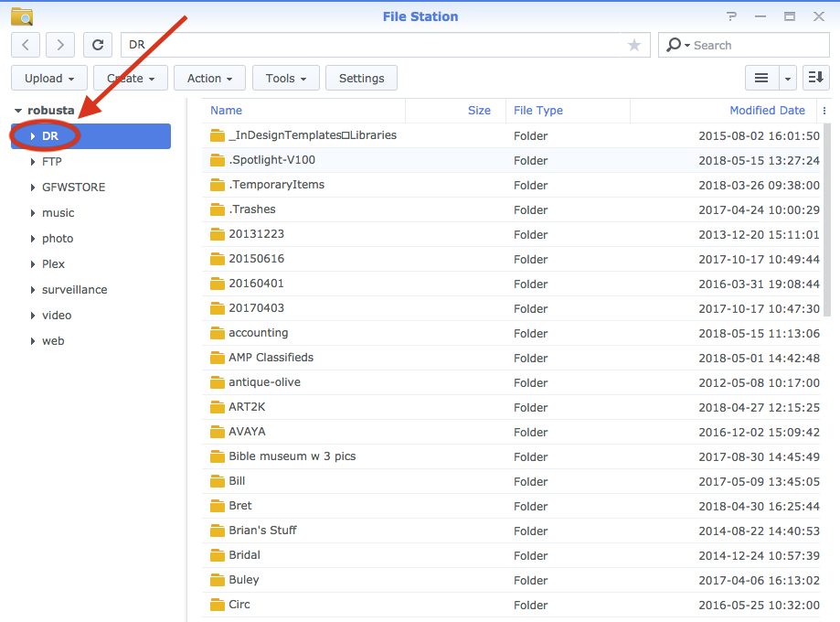Image resolution: width=840 pixels, height=622 pixels.
Task: Go forward with the right arrow button
Action: click(60, 45)
